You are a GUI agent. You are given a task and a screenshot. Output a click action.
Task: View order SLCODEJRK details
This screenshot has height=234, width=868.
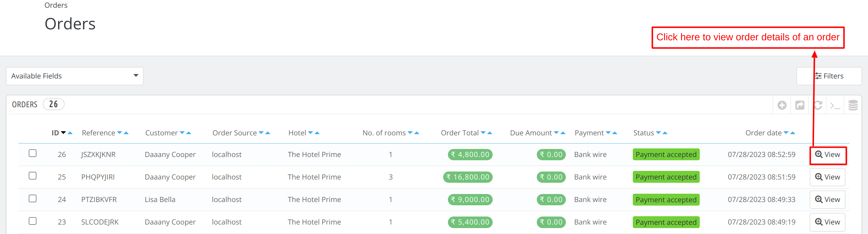point(828,222)
